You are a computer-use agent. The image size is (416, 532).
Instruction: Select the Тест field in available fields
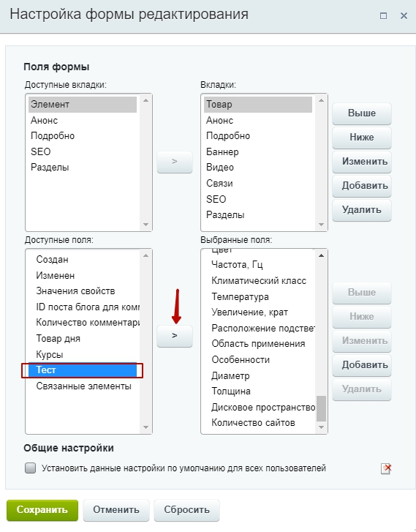tap(83, 370)
